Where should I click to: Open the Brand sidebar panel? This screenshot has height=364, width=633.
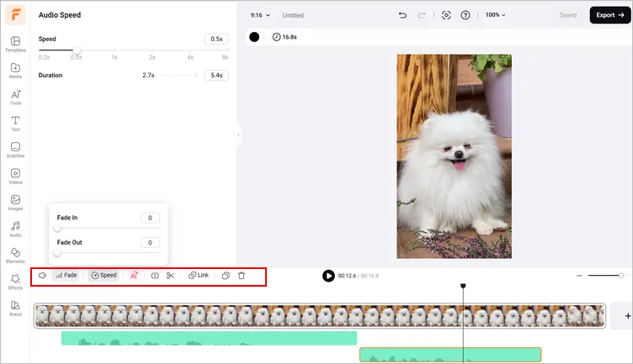pyautogui.click(x=15, y=309)
